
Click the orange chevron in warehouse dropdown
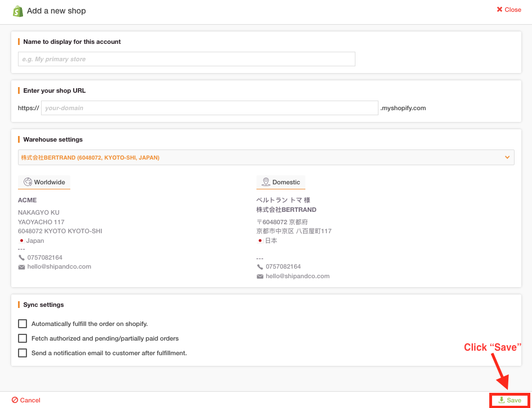pos(507,157)
